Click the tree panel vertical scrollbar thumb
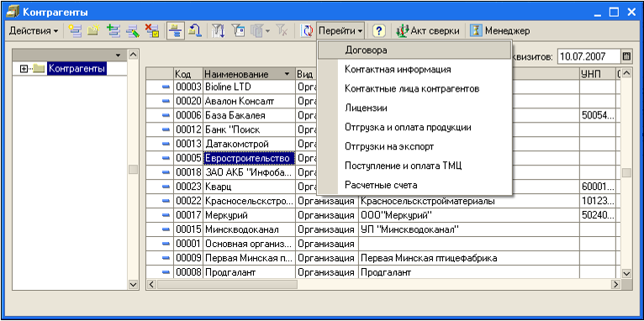This screenshot has width=644, height=321. (x=133, y=170)
